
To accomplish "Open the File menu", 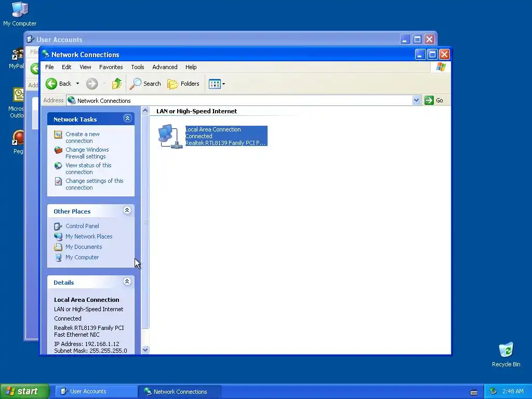I will (x=49, y=67).
